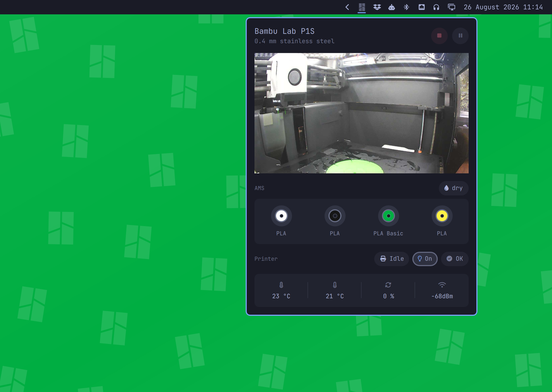Click the date and time clock
The width and height of the screenshot is (552, 392).
[503, 7]
